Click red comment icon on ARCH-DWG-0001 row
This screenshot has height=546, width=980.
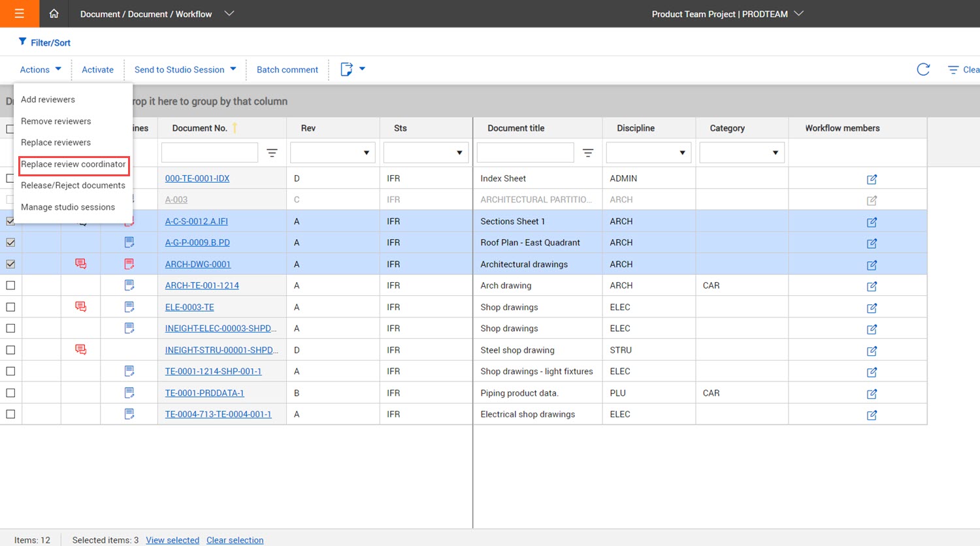(80, 264)
